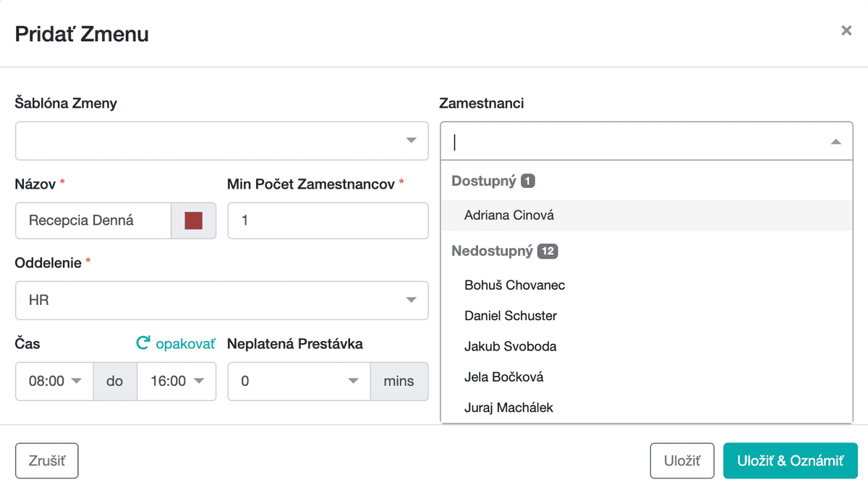Viewport: 868px width, 495px height.
Task: Select Jakub Svoboda from the list
Action: [x=647, y=346]
